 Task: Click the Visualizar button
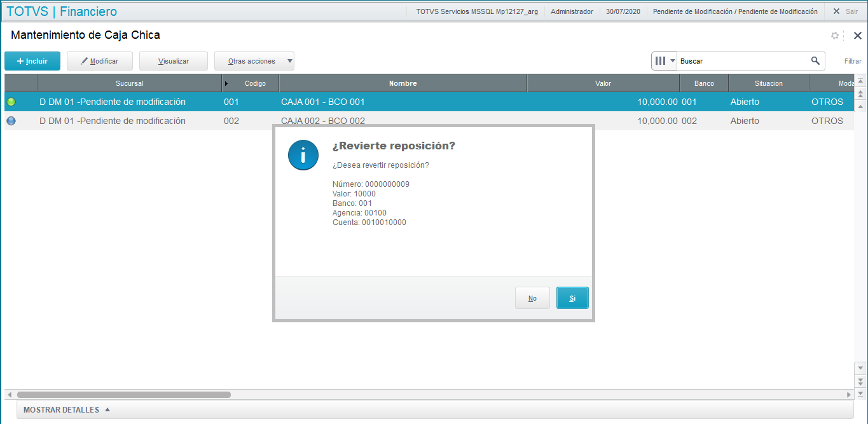pos(174,61)
